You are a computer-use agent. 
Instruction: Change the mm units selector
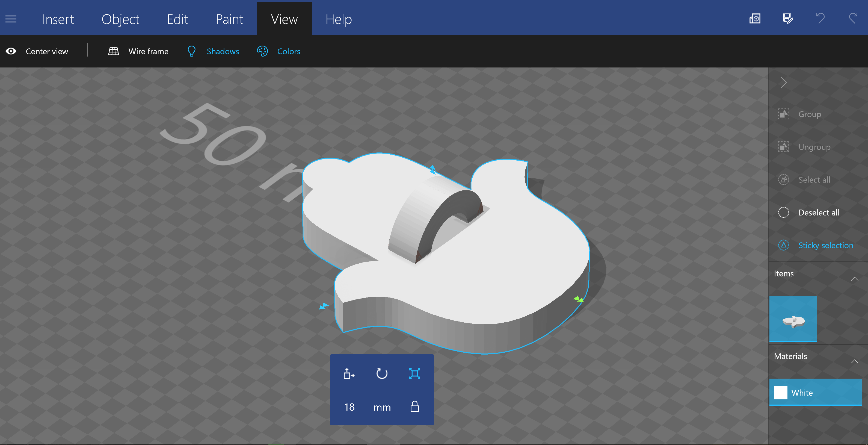pyautogui.click(x=382, y=407)
